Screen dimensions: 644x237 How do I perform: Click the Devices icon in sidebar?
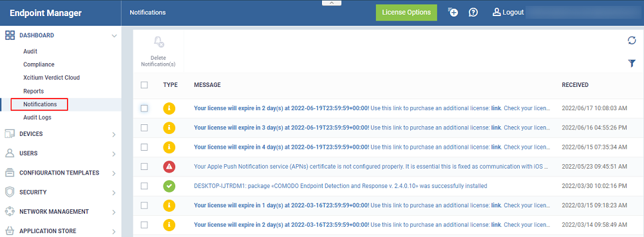(x=10, y=134)
